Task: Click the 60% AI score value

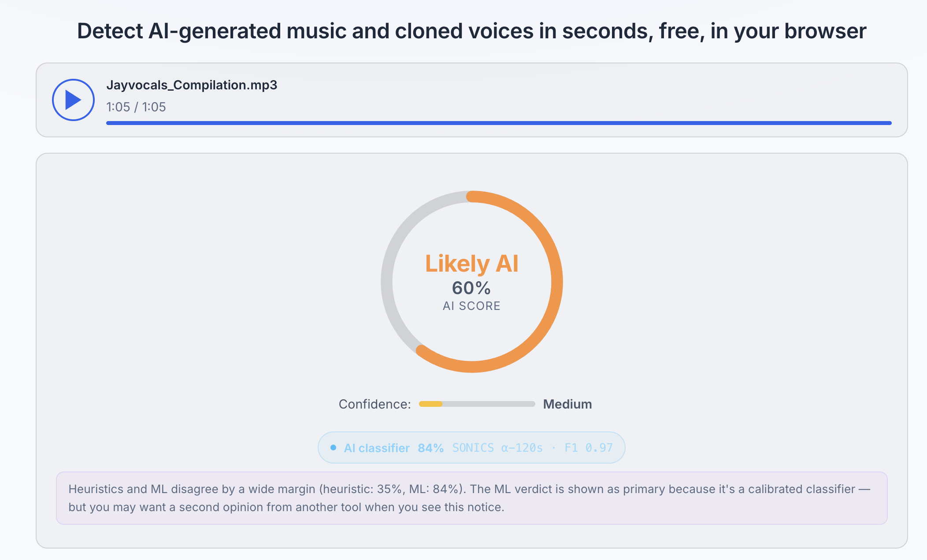Action: pos(471,288)
